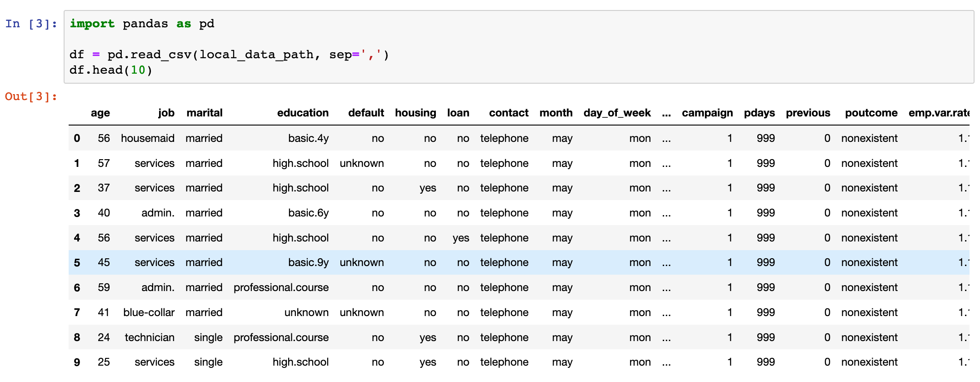Click the pdays column header

point(759,113)
